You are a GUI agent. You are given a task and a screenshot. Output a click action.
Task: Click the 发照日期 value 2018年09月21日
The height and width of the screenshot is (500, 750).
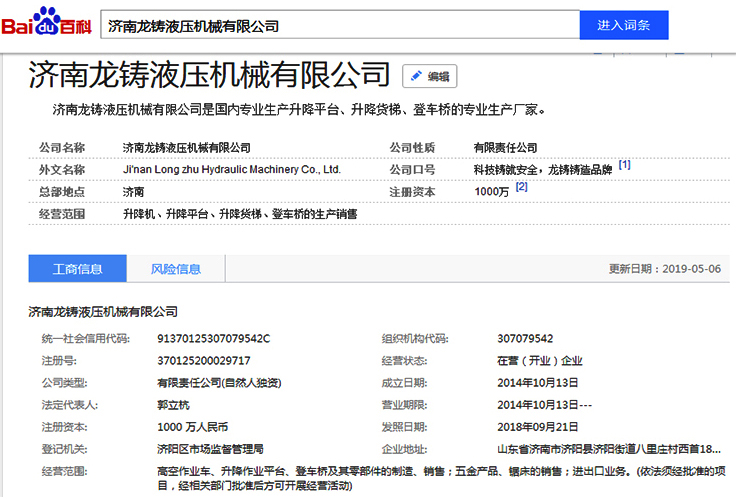pyautogui.click(x=538, y=427)
